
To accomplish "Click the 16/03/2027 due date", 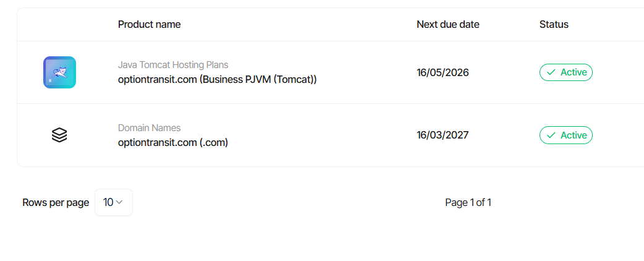I will click(x=443, y=135).
